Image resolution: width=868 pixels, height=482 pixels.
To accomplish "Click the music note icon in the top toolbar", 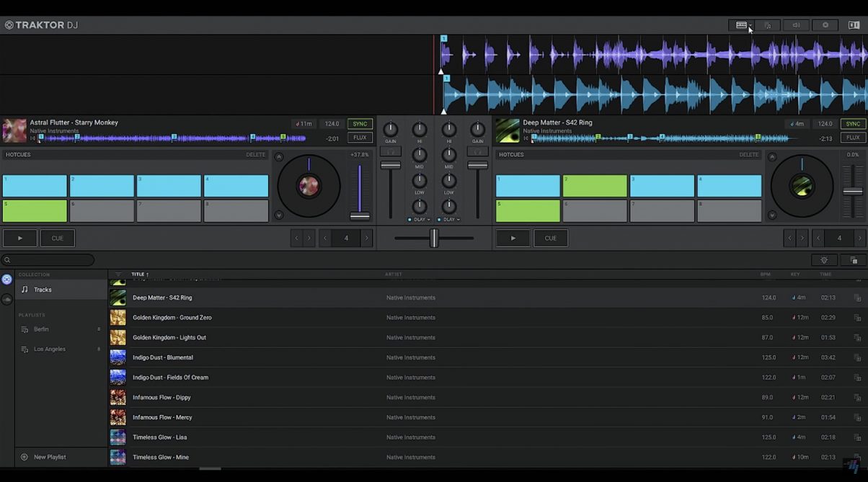I will coord(768,24).
